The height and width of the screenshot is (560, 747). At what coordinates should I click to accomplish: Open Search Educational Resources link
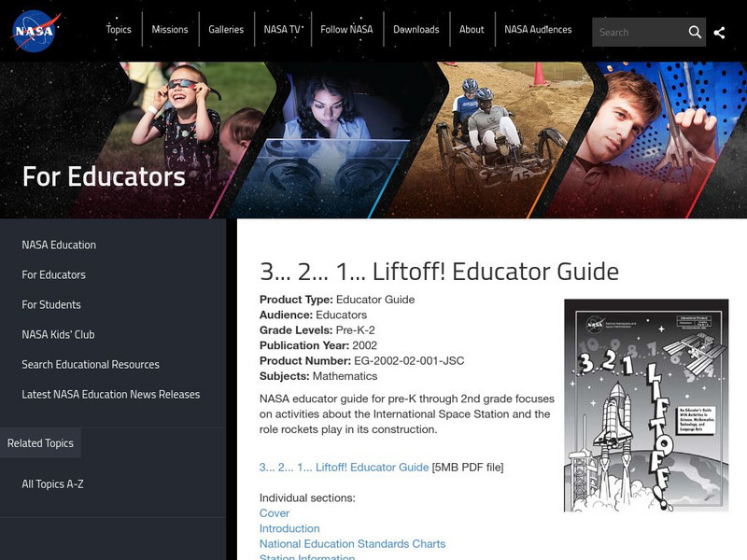click(91, 364)
